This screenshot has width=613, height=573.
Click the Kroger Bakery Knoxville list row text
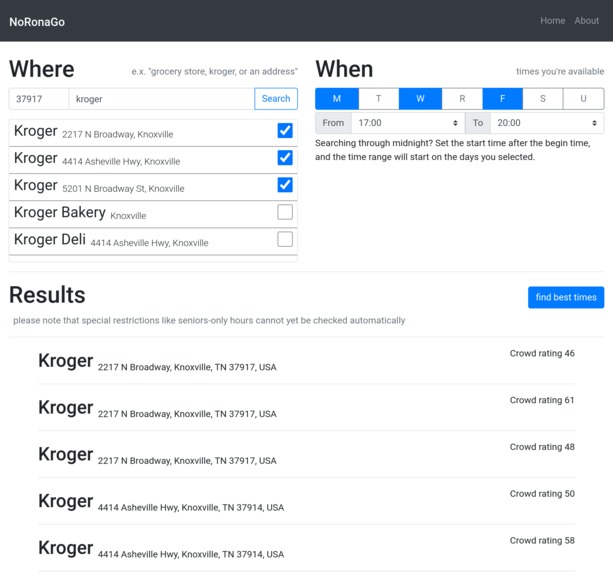(80, 213)
